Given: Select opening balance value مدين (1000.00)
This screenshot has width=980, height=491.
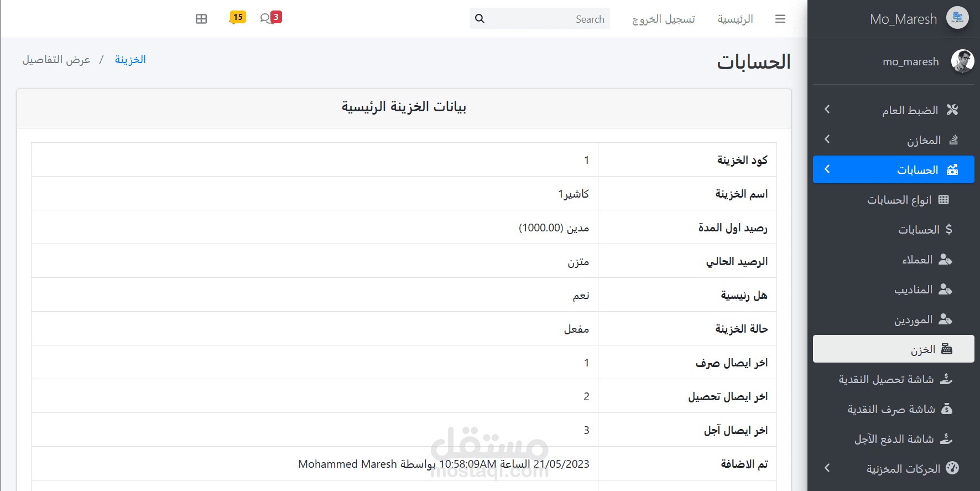Looking at the screenshot, I should [554, 228].
